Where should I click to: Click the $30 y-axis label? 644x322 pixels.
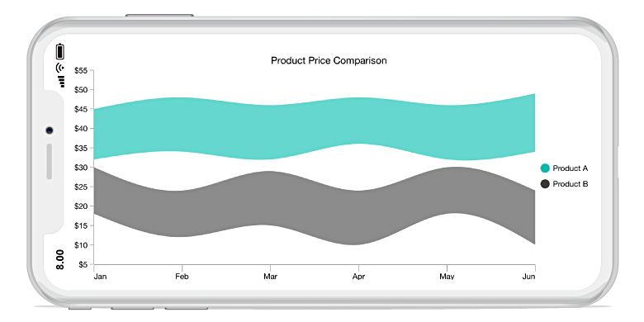(x=81, y=168)
